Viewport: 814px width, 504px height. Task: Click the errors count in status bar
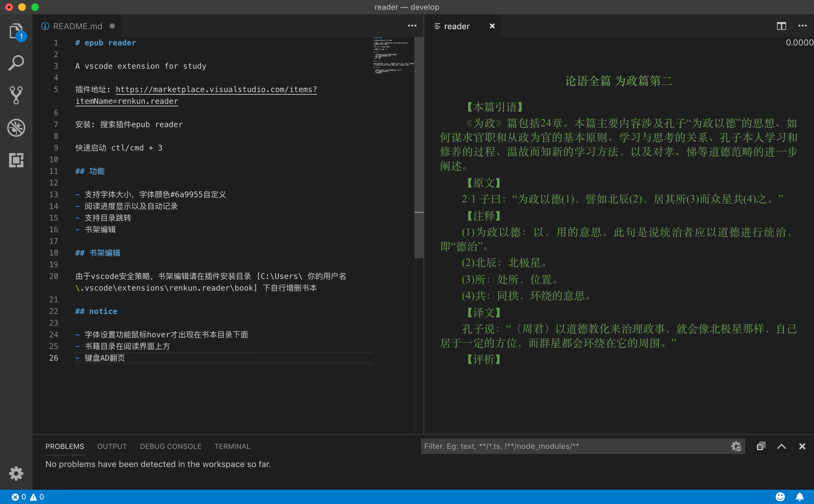pyautogui.click(x=19, y=497)
